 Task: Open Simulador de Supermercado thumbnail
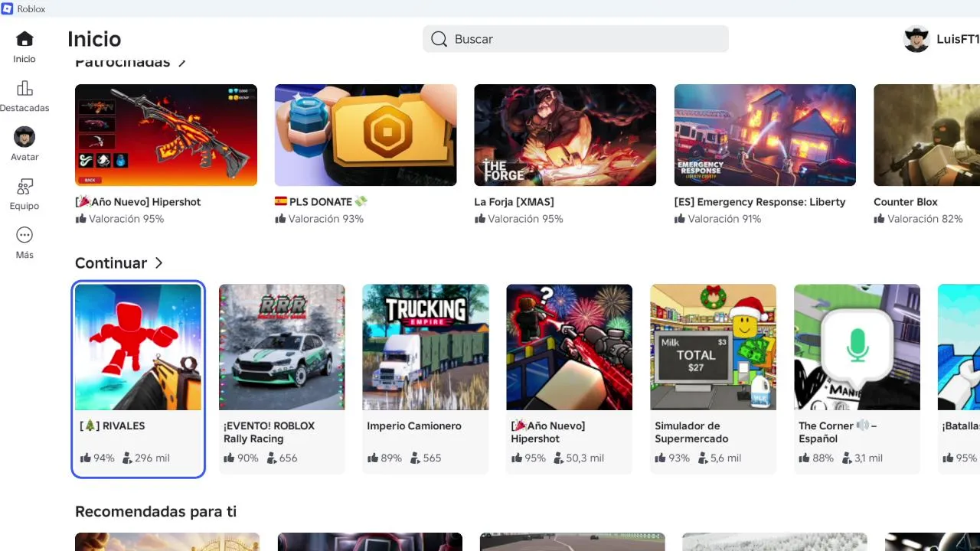[714, 347]
